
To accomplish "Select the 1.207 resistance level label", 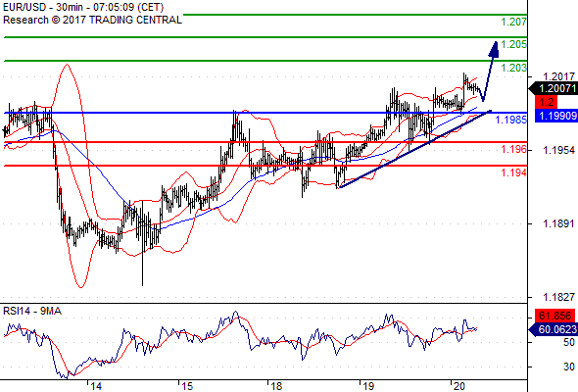I will [513, 22].
